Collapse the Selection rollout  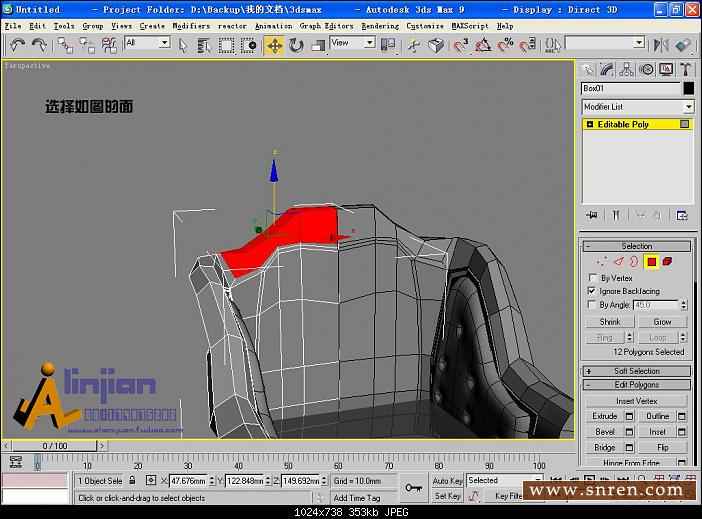pos(637,246)
